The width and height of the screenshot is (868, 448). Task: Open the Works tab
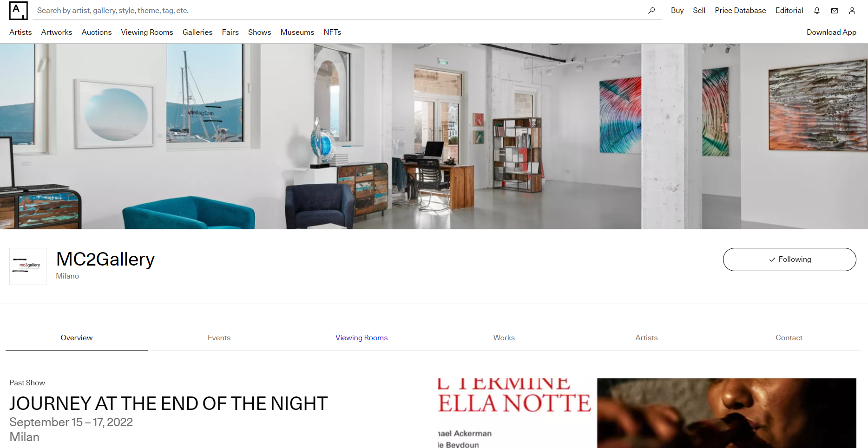(504, 338)
